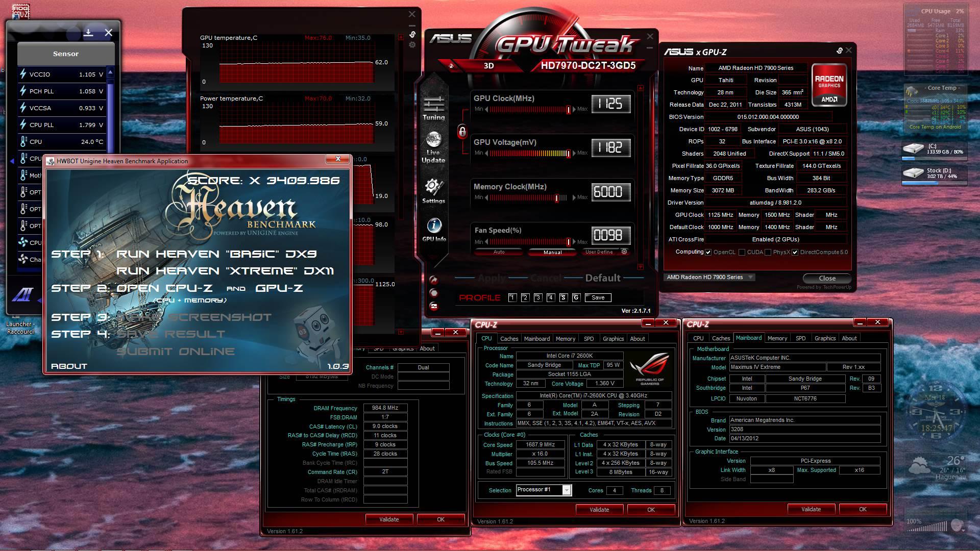Click the 3D mode indicator in GPU Tweak
This screenshot has height=551, width=980.
488,65
